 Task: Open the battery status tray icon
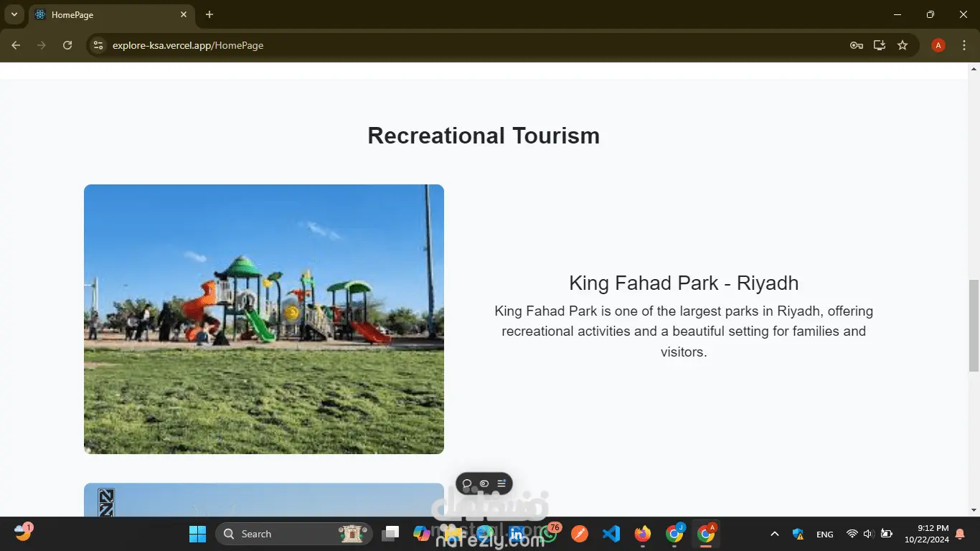886,534
